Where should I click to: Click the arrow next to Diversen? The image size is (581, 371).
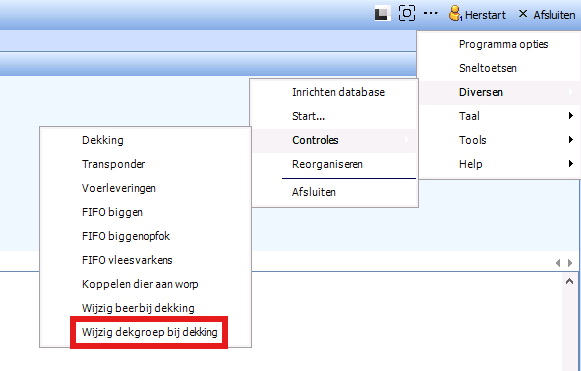tap(571, 92)
